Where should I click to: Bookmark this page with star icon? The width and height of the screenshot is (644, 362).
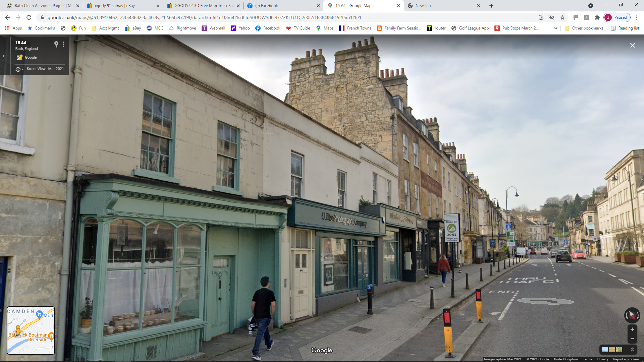(x=562, y=17)
